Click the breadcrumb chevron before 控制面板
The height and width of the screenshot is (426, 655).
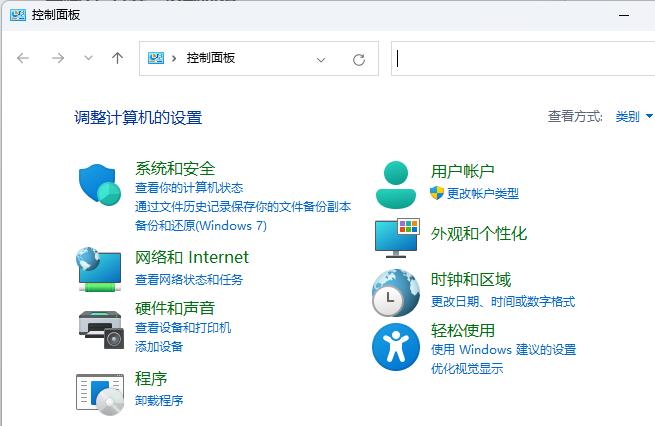coord(174,58)
